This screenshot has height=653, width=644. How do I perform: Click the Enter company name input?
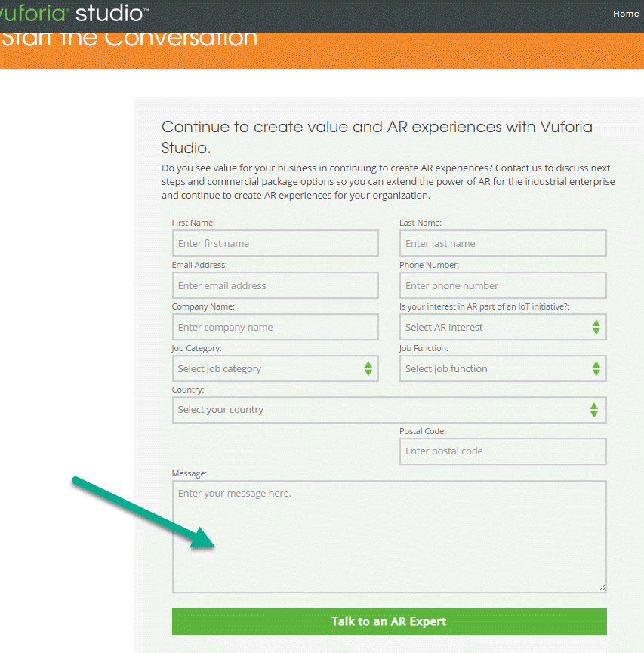pyautogui.click(x=275, y=328)
